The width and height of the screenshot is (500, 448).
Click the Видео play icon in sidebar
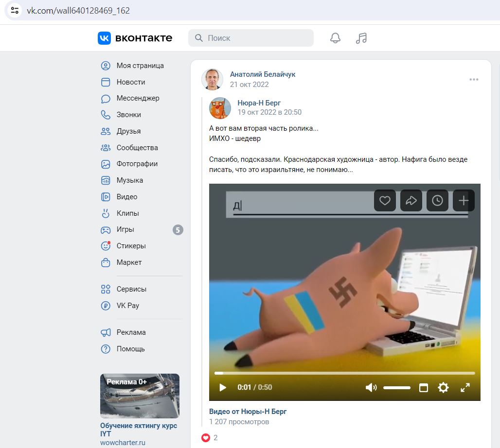pos(106,197)
